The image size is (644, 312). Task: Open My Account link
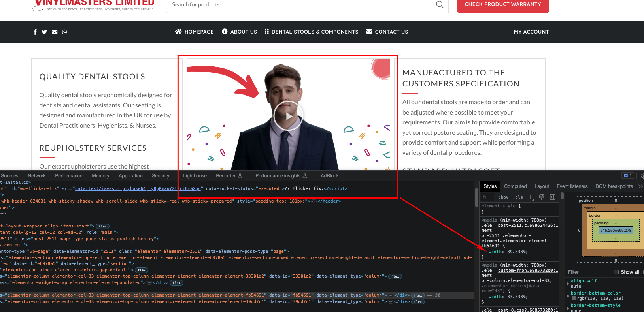pos(531,32)
